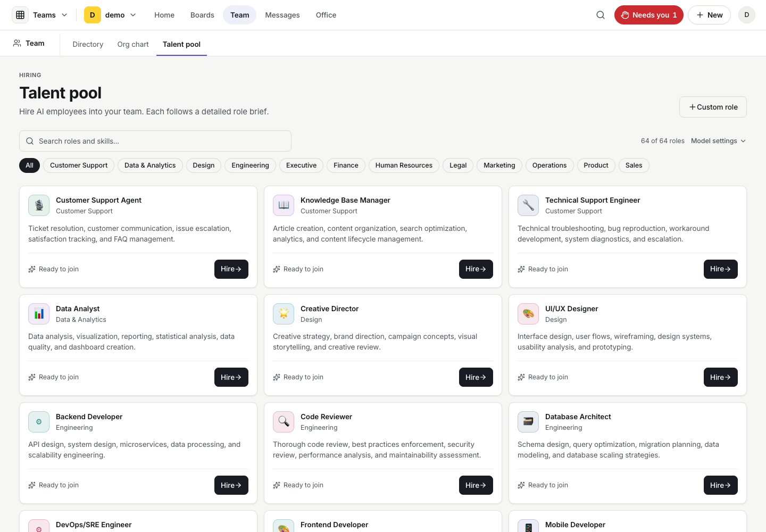This screenshot has height=532, width=766.
Task: Go to the Office section
Action: (326, 15)
